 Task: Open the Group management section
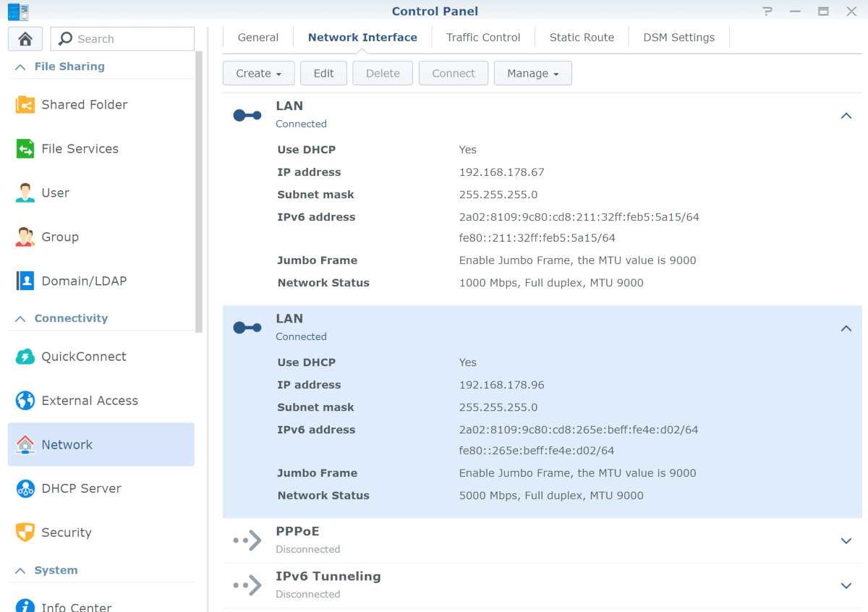point(59,237)
